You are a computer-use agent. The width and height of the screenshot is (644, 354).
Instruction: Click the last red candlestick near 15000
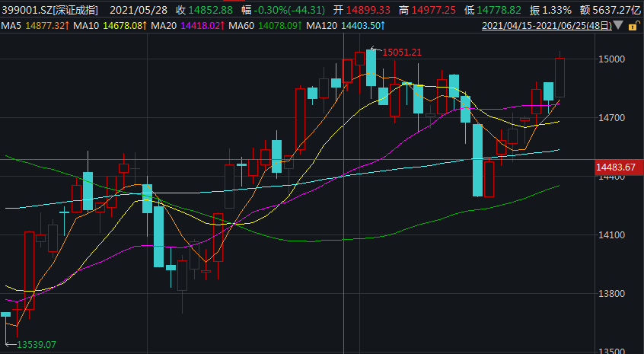560,78
